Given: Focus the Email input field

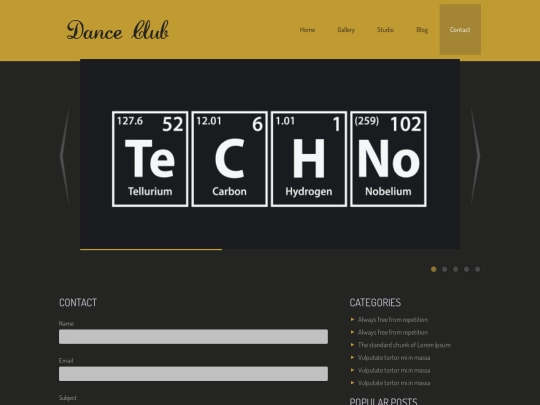Looking at the screenshot, I should click(193, 374).
